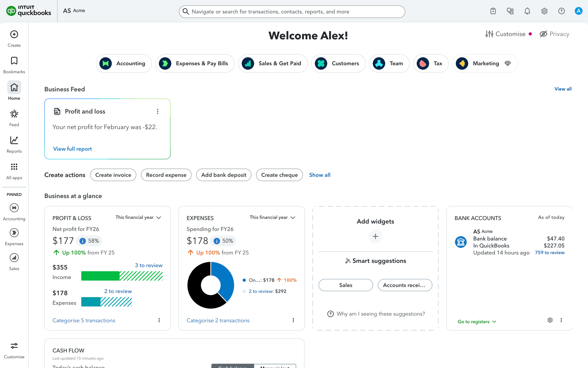Open Bank Accounts widget more options
The image size is (588, 368).
point(561,320)
